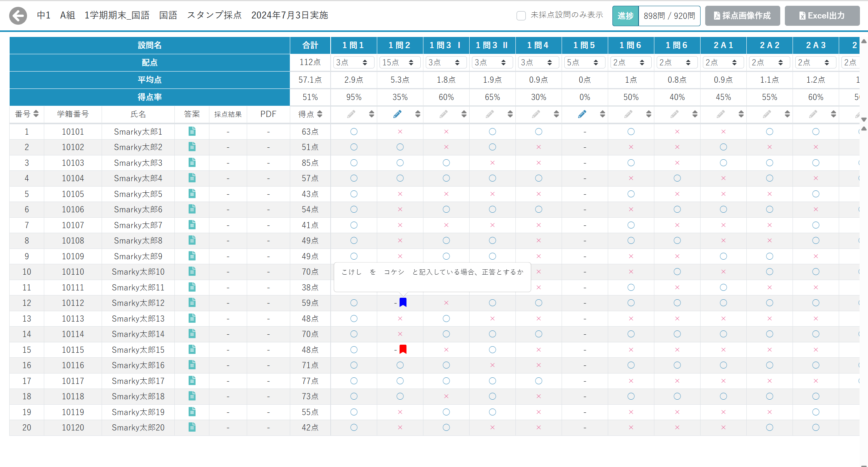The height and width of the screenshot is (467, 868).
Task: Click the 採点画像作成 button
Action: pos(742,16)
